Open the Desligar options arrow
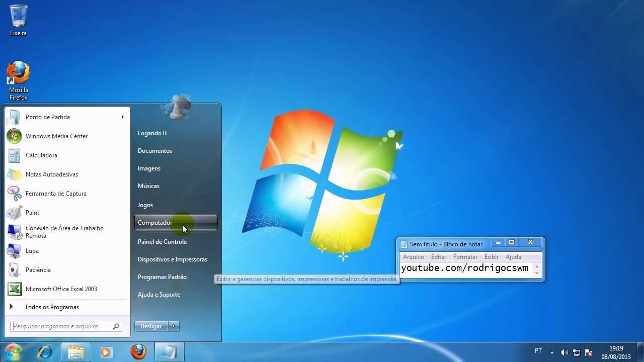 (x=174, y=326)
